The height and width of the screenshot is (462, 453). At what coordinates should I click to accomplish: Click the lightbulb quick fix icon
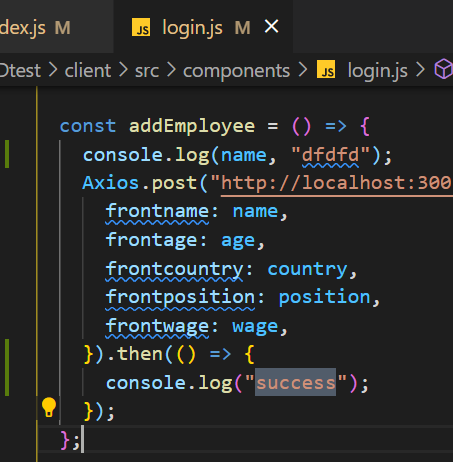coord(49,407)
